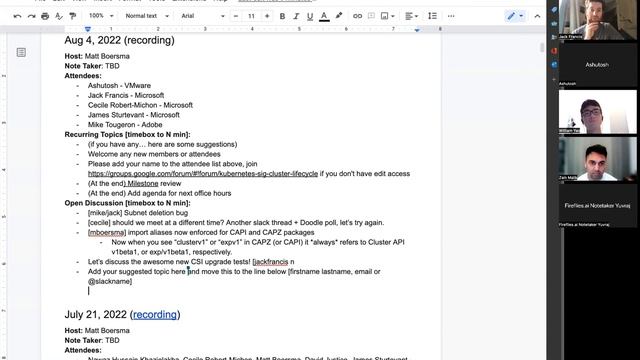Screen dimensions: 640x360
Task: Click the font size field showing 11
Action: pos(251,16)
